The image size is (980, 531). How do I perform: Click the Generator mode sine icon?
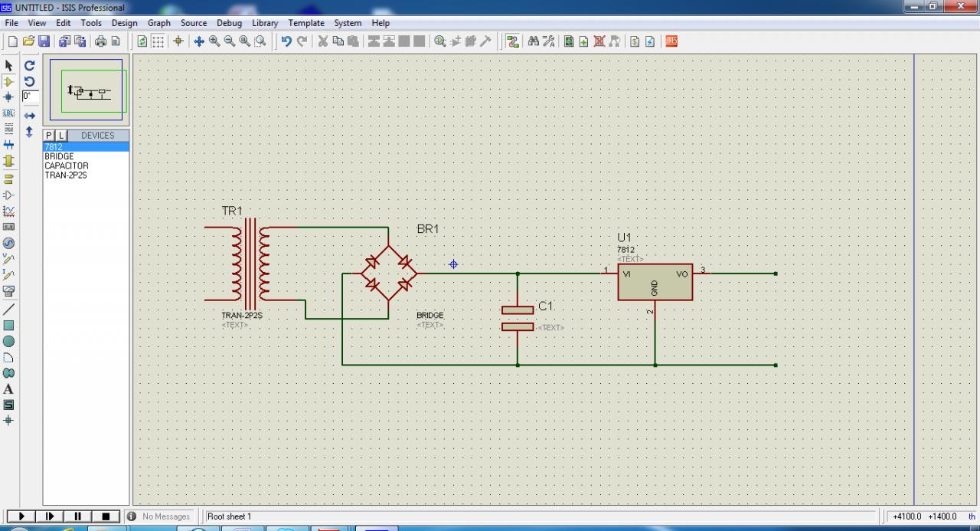pos(9,243)
